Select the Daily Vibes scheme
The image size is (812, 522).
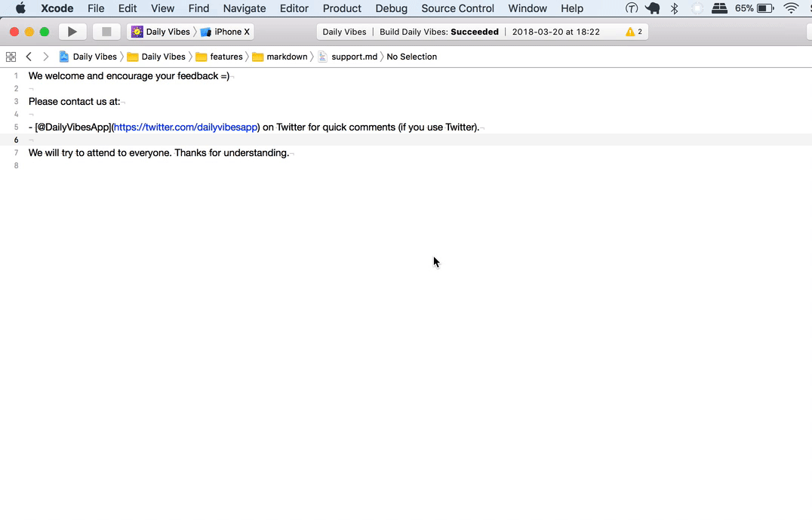click(161, 32)
